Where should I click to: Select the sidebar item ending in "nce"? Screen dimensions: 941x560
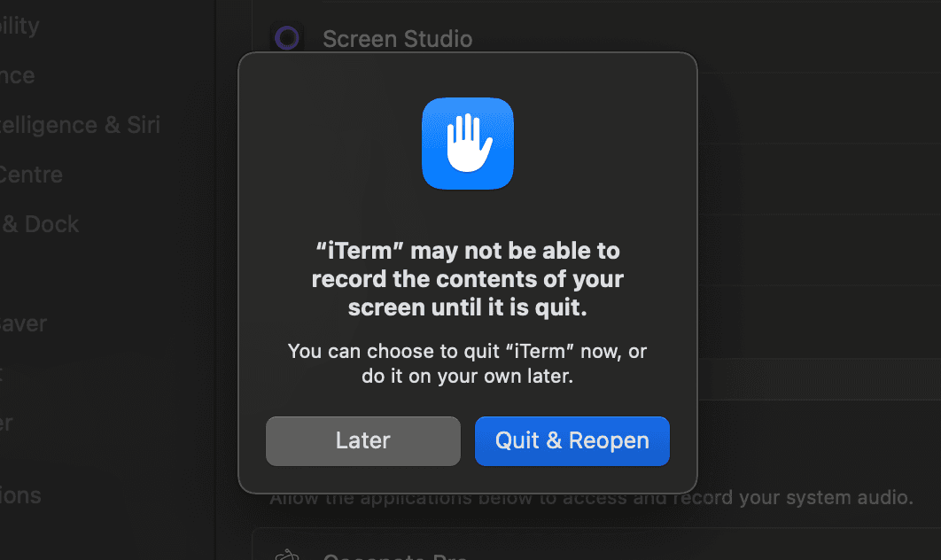[18, 75]
